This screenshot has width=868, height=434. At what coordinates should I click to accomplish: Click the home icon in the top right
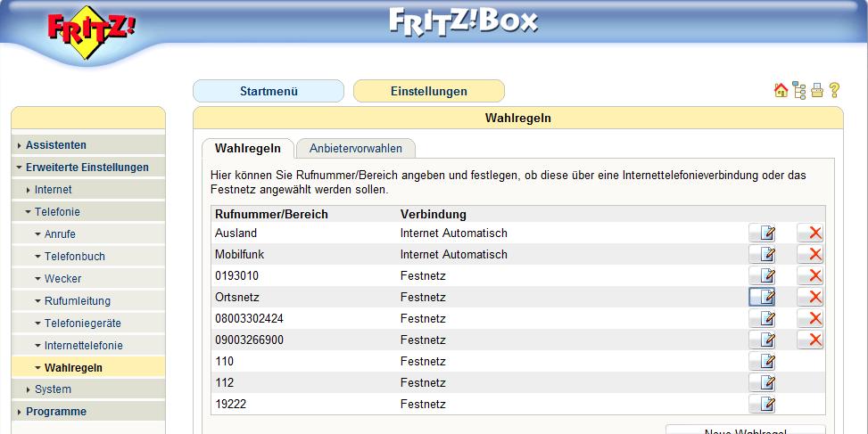pos(781,90)
